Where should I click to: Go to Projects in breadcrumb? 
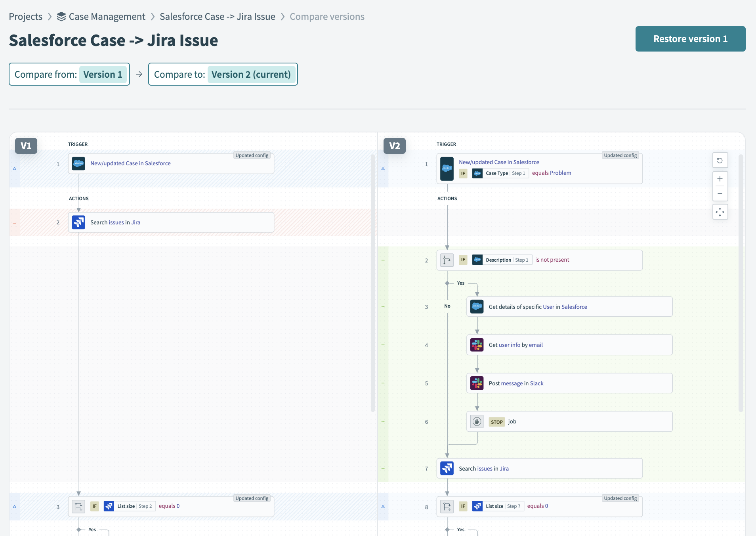click(25, 17)
